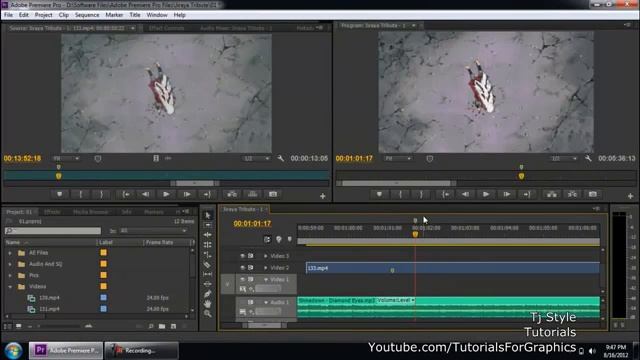640x360 pixels.
Task: Open the File menu
Action: (8, 15)
